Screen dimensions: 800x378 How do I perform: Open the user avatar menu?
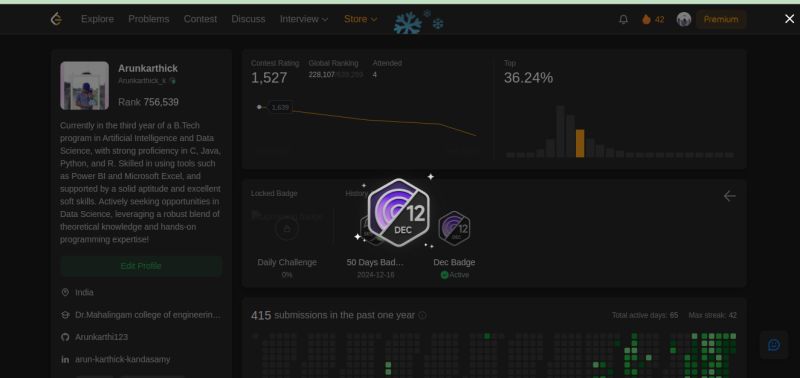click(684, 19)
